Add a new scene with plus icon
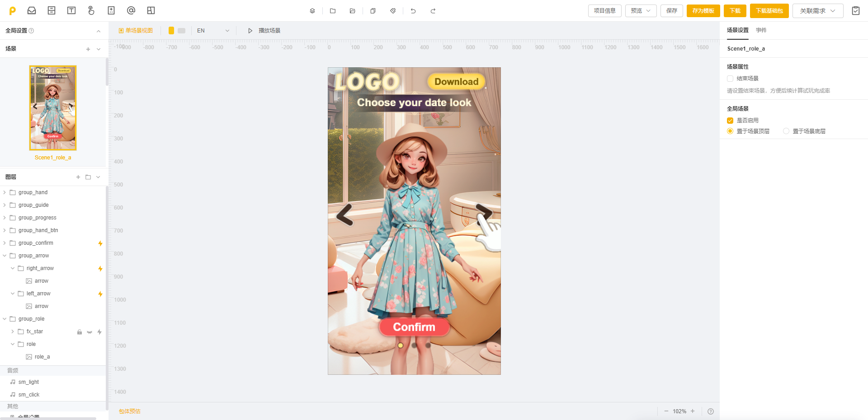 tap(88, 49)
